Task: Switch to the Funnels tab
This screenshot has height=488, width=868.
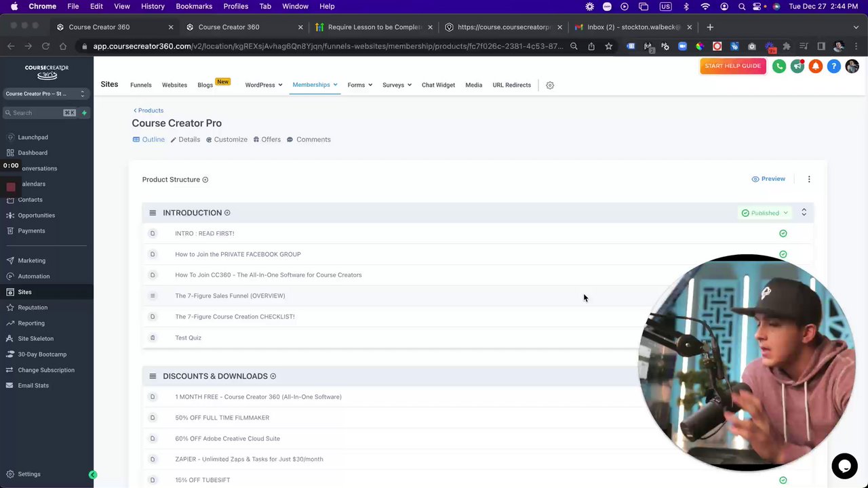Action: 141,85
